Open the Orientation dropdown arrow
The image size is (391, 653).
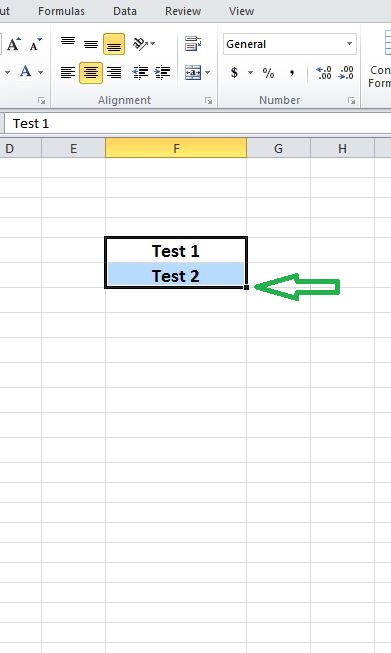(152, 43)
